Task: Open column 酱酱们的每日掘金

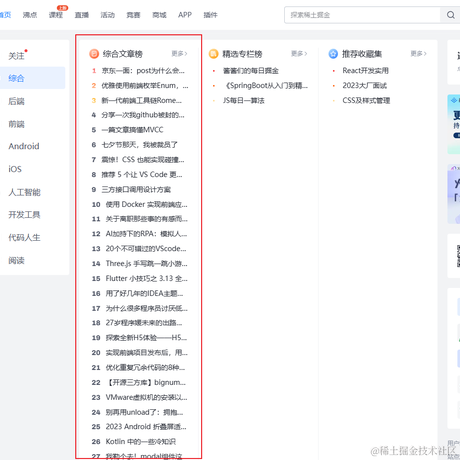Action: pyautogui.click(x=251, y=71)
